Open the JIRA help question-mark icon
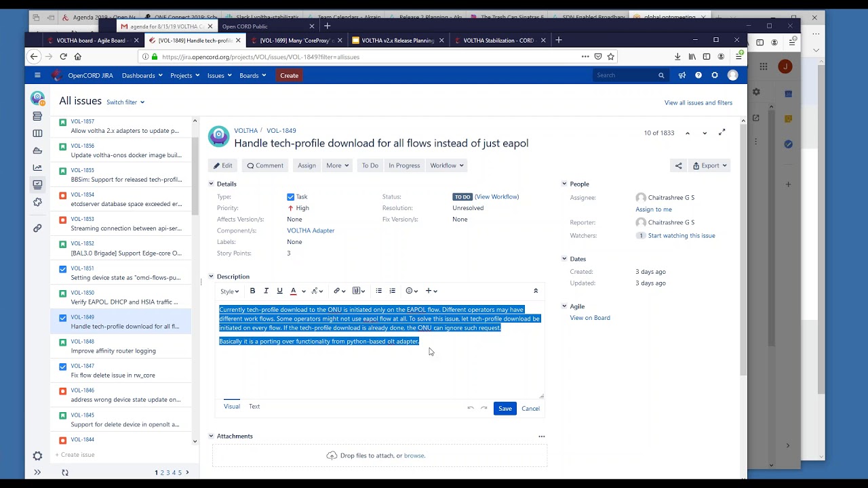 click(698, 75)
